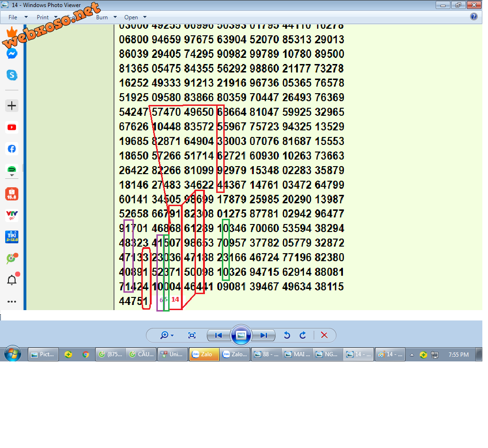This screenshot has width=488, height=448.
Task: Delete the photo with red X
Action: 324,335
